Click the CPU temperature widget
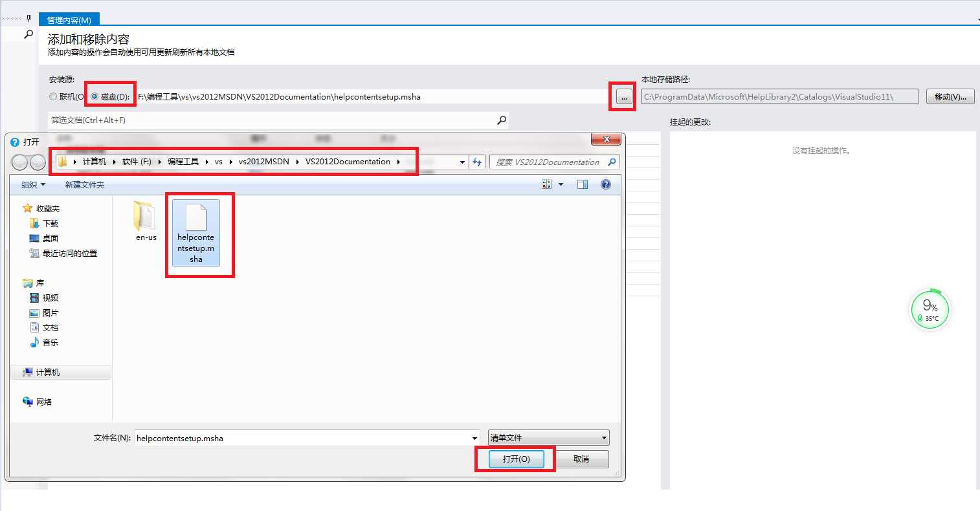This screenshot has height=511, width=980. point(930,310)
